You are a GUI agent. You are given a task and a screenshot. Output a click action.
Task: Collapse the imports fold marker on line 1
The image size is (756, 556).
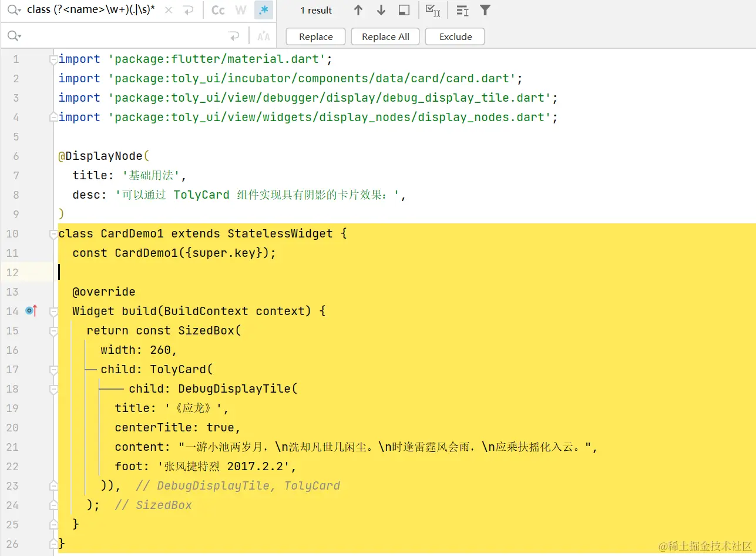53,59
